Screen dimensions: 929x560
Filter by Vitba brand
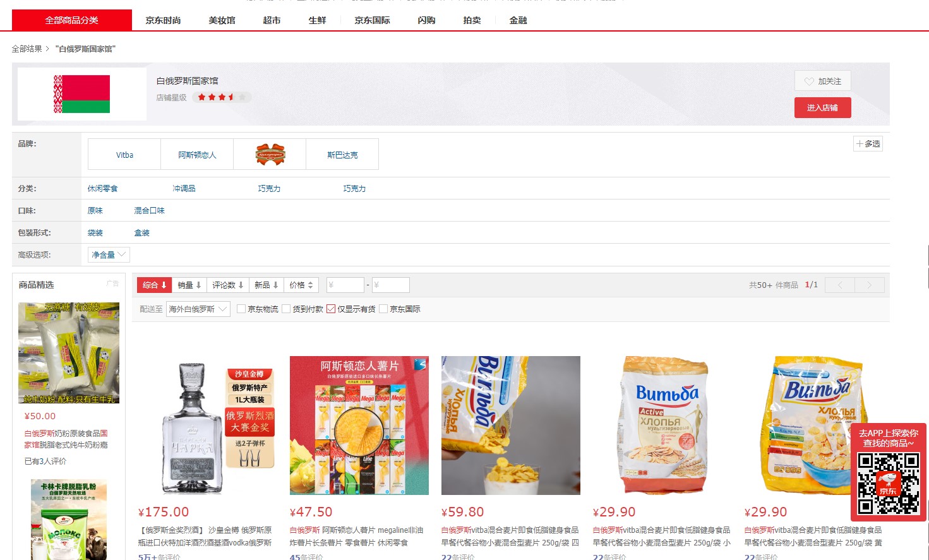click(x=124, y=155)
